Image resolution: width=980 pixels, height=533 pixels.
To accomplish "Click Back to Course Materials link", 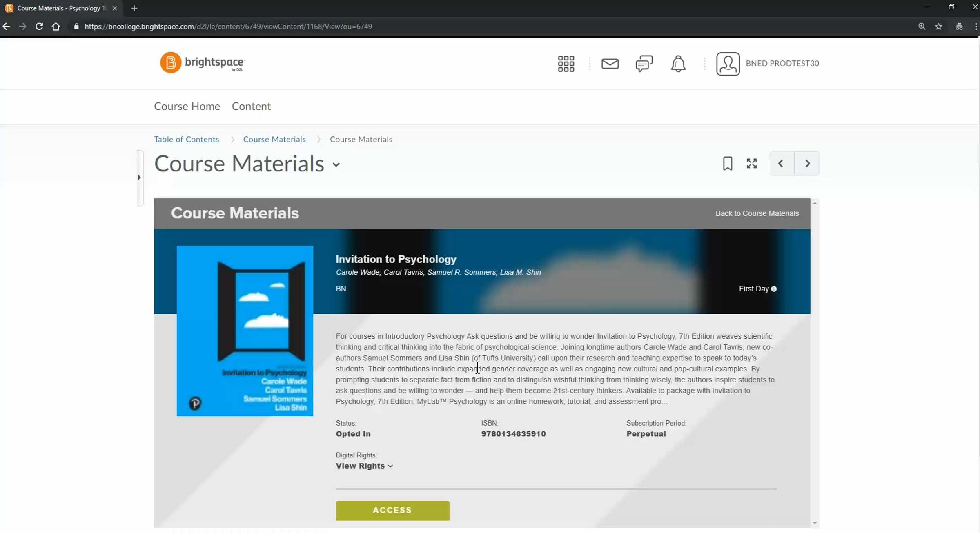I will [757, 213].
